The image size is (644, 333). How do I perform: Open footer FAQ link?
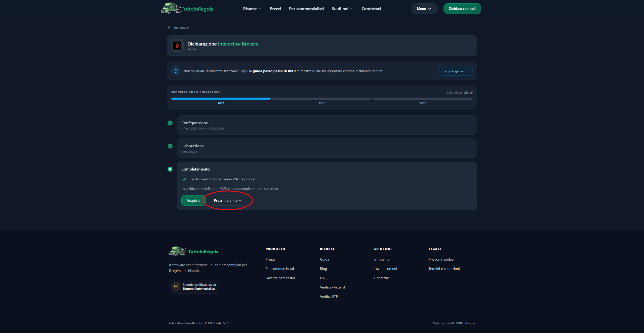pos(323,278)
